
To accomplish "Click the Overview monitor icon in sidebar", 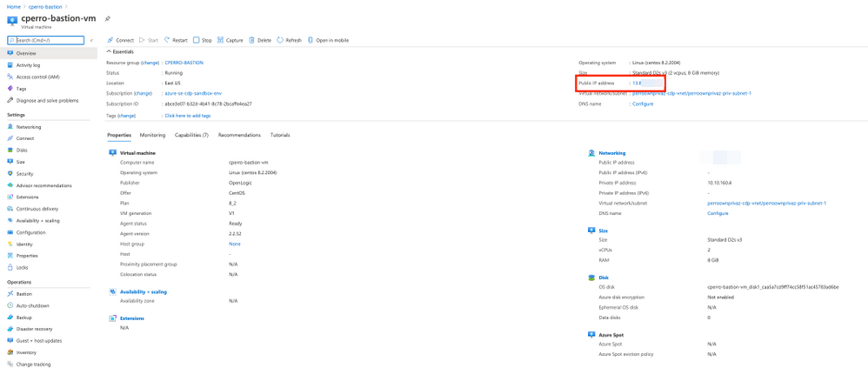I will pyautogui.click(x=10, y=53).
